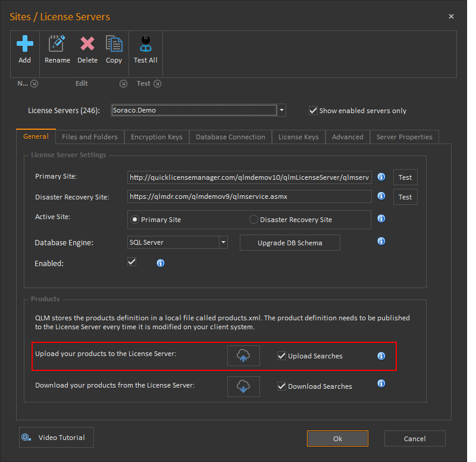Show info for Disaster Recovery Site
Viewport: 476px width, 462px height.
(381, 196)
